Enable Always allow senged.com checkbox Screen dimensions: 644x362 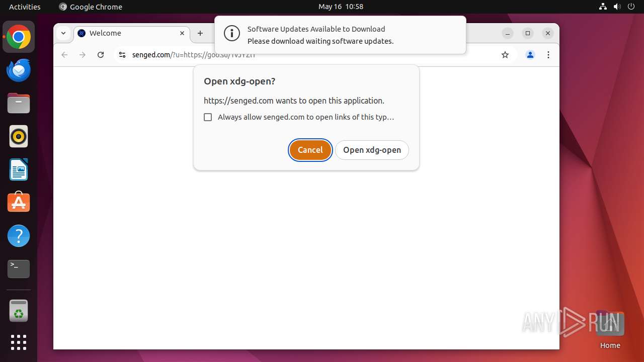point(208,117)
